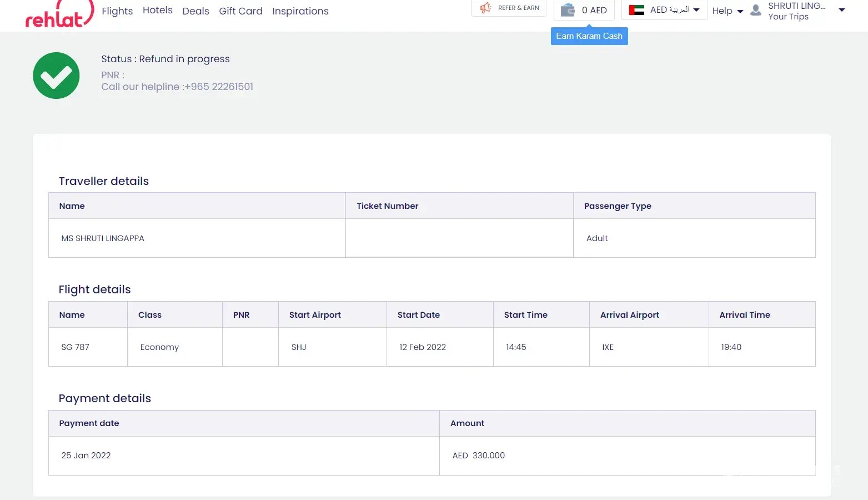Click the 0 AED wallet balance
This screenshot has width=868, height=500.
pos(594,10)
